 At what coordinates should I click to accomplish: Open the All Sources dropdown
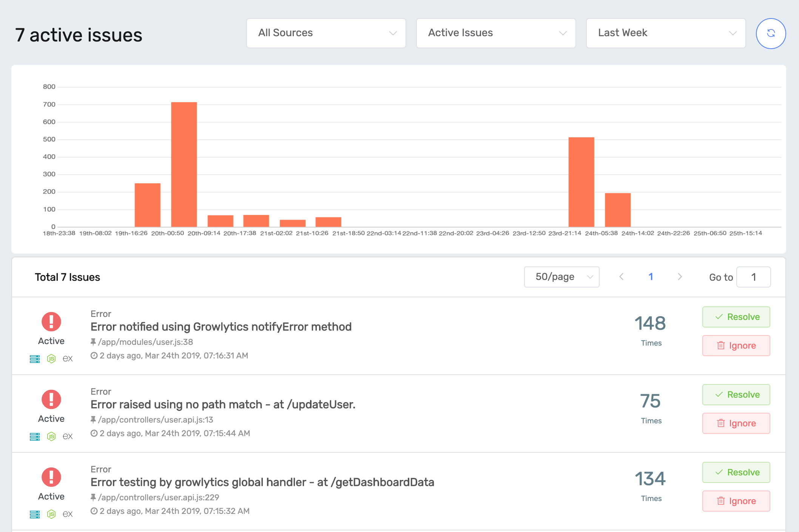point(325,33)
